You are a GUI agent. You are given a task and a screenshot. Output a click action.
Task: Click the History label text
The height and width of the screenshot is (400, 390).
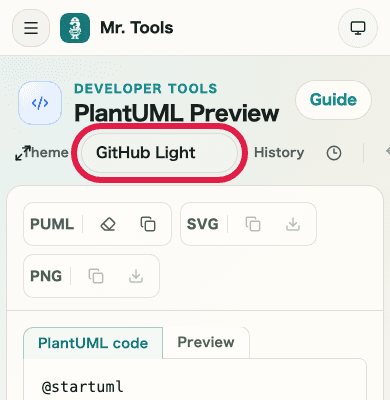(x=279, y=153)
